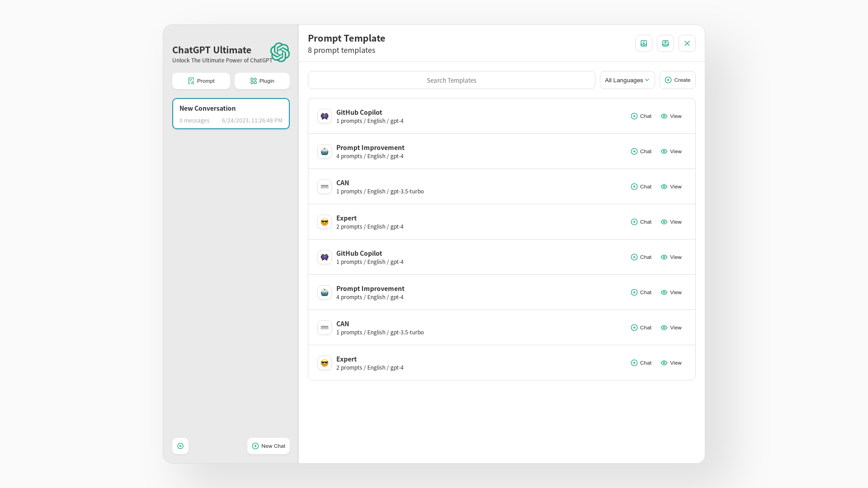Close the Prompt Template panel
Image resolution: width=868 pixels, height=488 pixels.
click(x=687, y=43)
